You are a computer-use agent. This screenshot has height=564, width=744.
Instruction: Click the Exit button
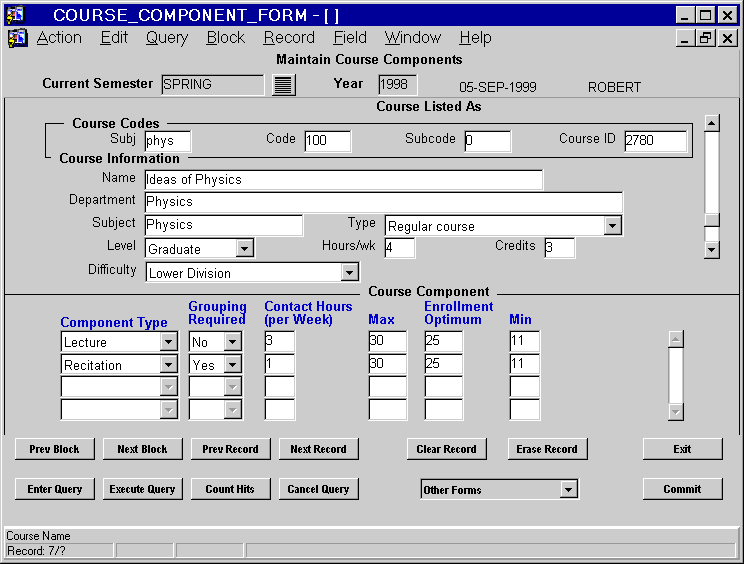[x=682, y=449]
